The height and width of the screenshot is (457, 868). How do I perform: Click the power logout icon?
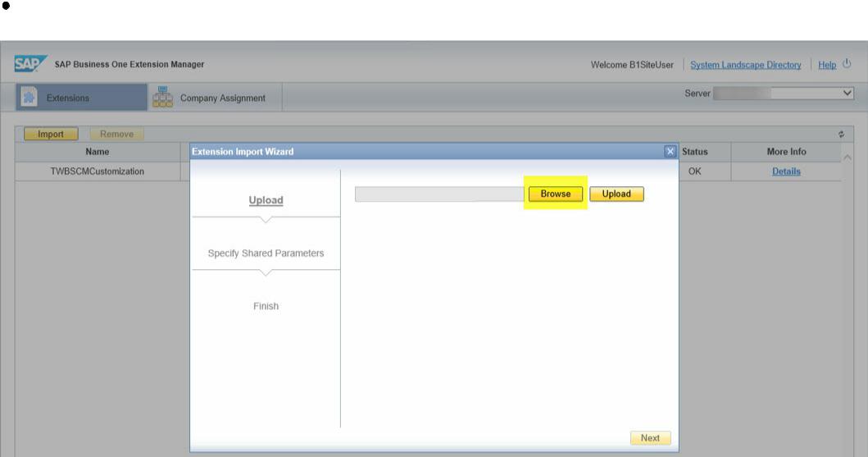(x=847, y=64)
